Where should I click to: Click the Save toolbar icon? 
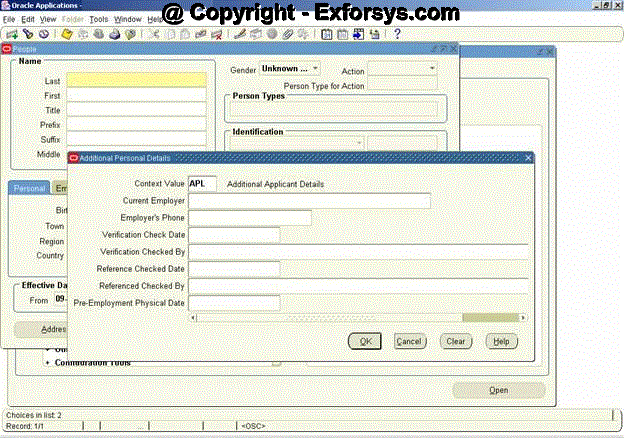66,34
